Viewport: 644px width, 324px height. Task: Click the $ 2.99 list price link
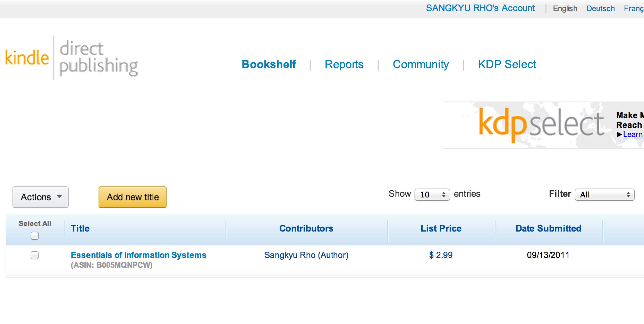coord(441,255)
